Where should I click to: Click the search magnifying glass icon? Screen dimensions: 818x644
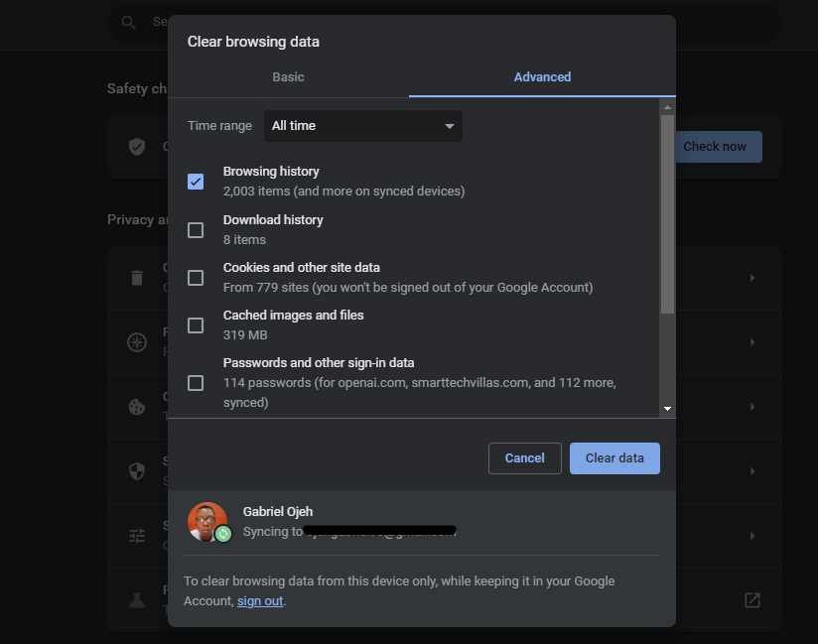click(x=129, y=21)
